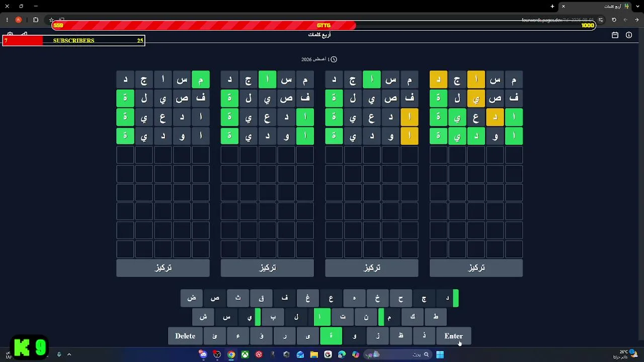Viewport: 644px width, 362px height.
Task: Click تركيز under the rightmost board
Action: 476,268
